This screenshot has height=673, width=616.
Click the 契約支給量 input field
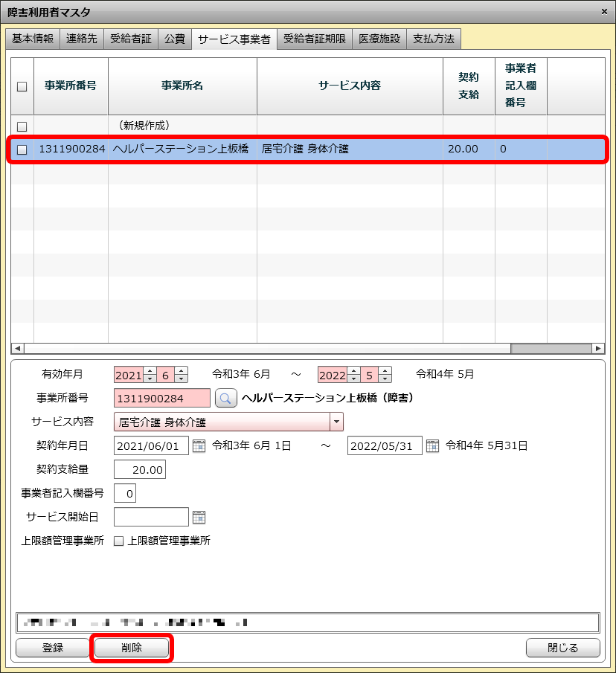pyautogui.click(x=140, y=470)
